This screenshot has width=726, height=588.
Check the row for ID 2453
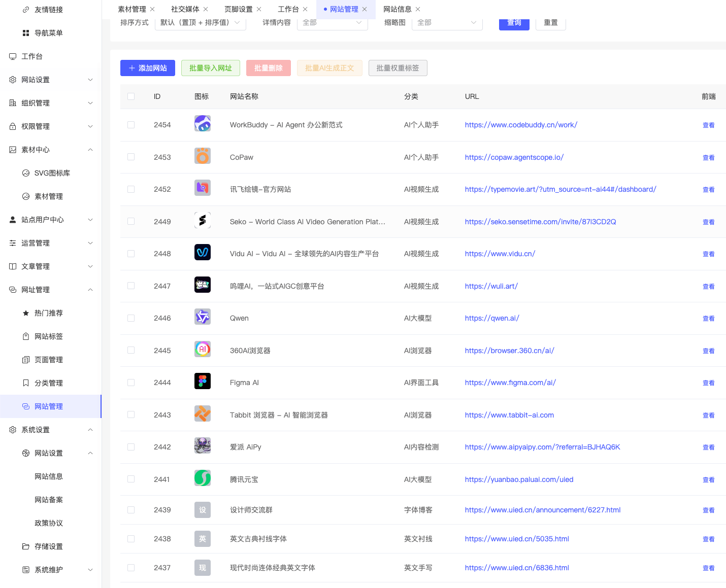click(x=131, y=157)
